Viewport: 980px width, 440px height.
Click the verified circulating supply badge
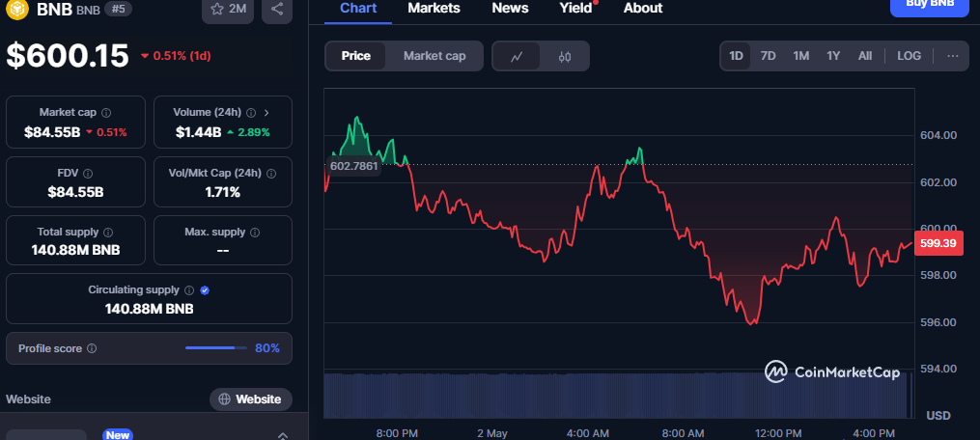pos(205,290)
